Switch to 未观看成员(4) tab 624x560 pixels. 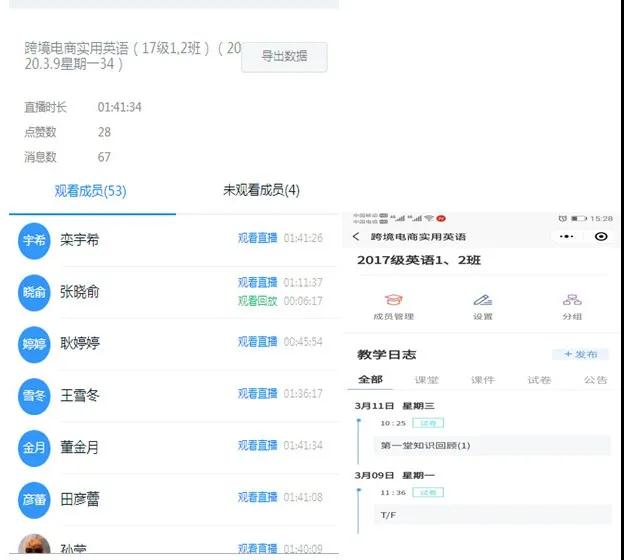point(261,191)
